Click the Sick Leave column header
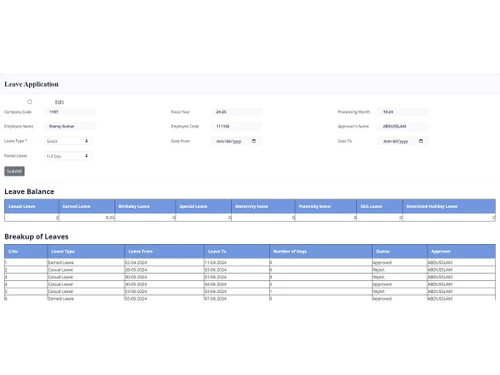 tap(380, 206)
